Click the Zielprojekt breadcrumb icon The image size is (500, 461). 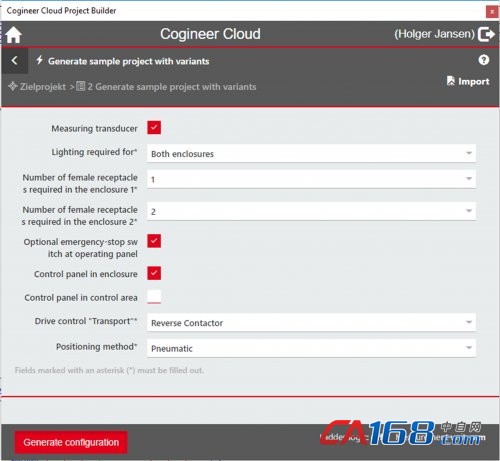point(13,86)
